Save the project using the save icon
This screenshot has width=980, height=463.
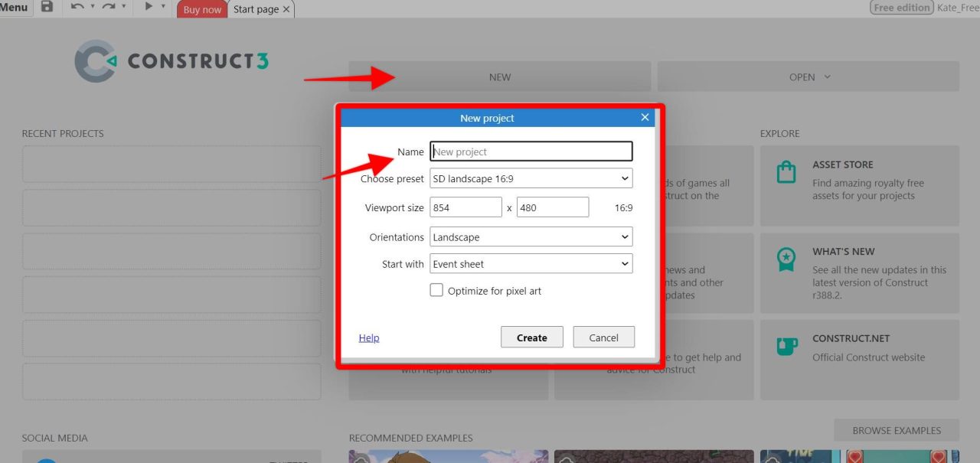pos(46,7)
